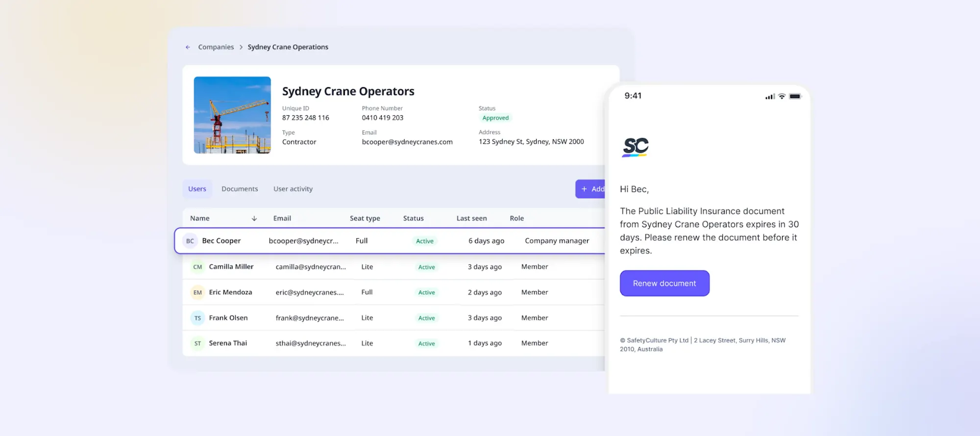
Task: Click the Renew document button
Action: (664, 283)
